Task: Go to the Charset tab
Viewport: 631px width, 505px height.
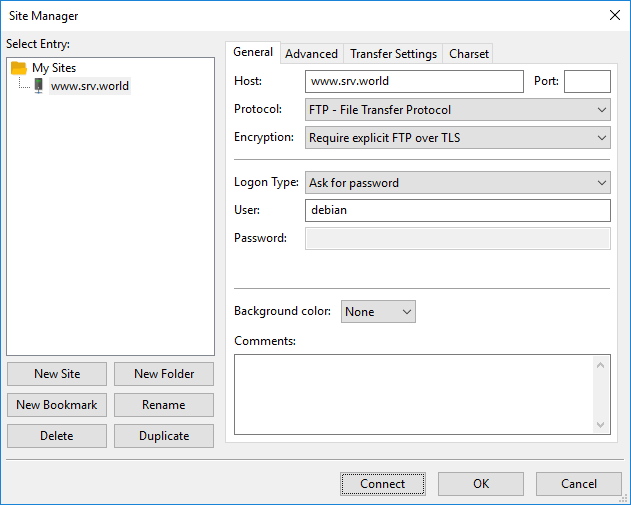Action: click(468, 54)
